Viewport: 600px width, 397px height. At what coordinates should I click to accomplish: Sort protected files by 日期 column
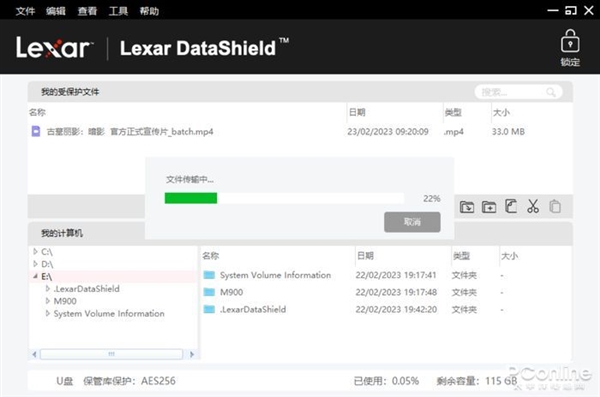357,112
